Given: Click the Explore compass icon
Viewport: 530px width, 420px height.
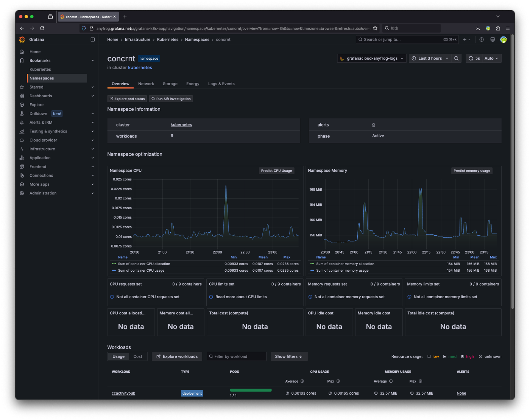Looking at the screenshot, I should [22, 105].
